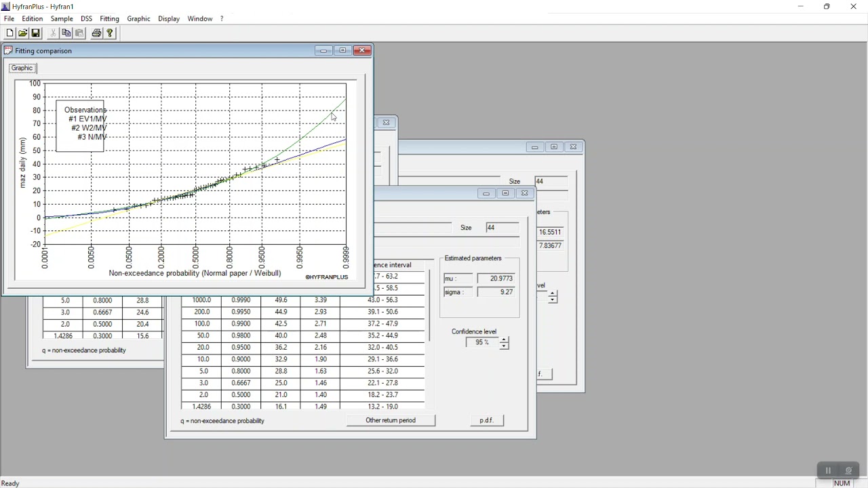Select the table cell 3.39

[x=321, y=300]
